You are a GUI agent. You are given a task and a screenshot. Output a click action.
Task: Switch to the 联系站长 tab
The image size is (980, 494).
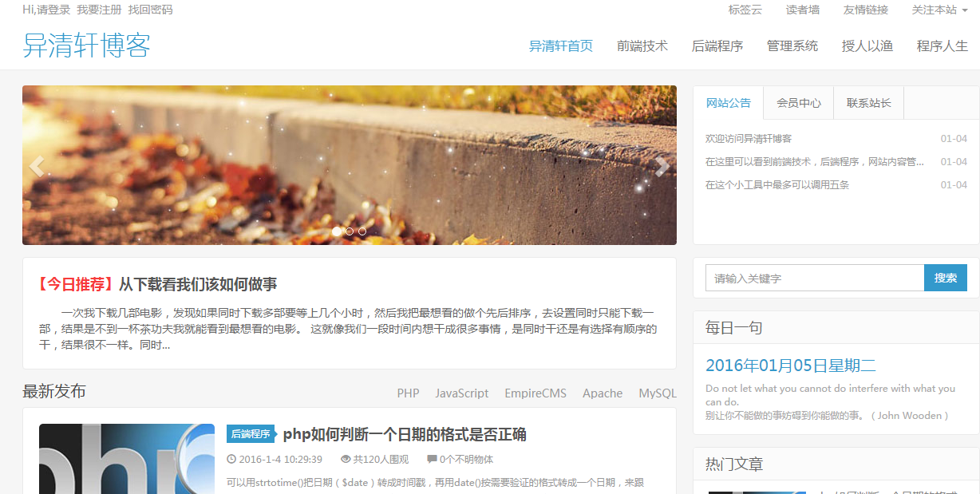869,103
